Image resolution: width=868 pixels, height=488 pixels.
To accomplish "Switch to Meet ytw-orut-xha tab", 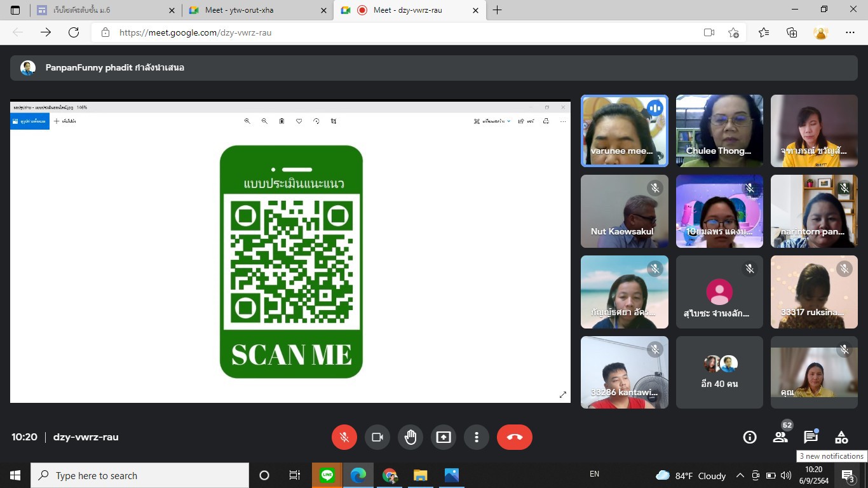I will pos(257,10).
